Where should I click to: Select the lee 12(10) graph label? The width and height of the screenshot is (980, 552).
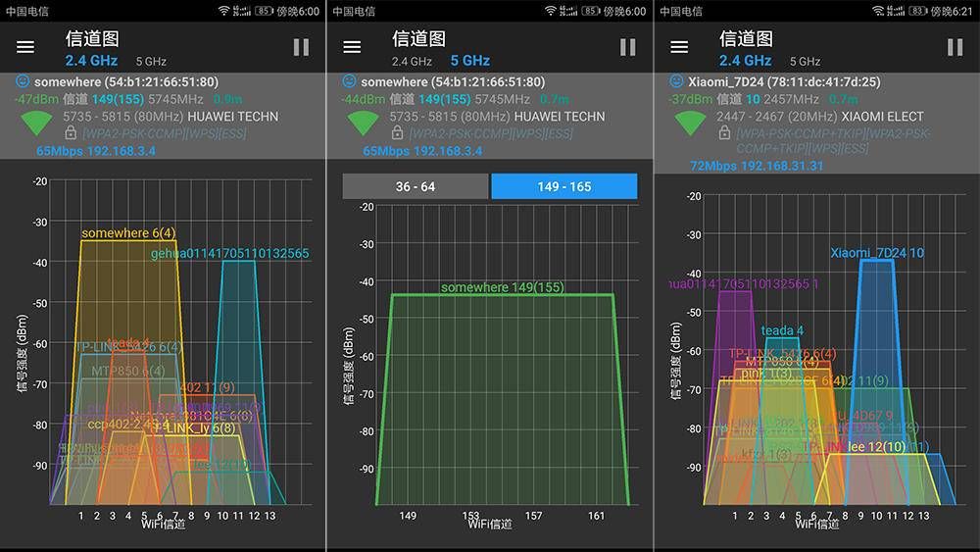point(876,446)
